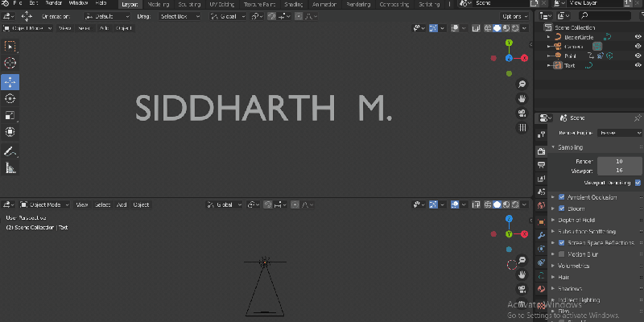The width and height of the screenshot is (644, 322).
Task: Open the Physics properties tab icon
Action: pos(541,262)
